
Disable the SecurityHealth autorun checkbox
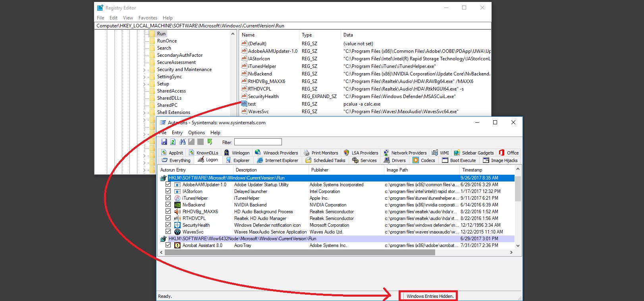tap(168, 225)
